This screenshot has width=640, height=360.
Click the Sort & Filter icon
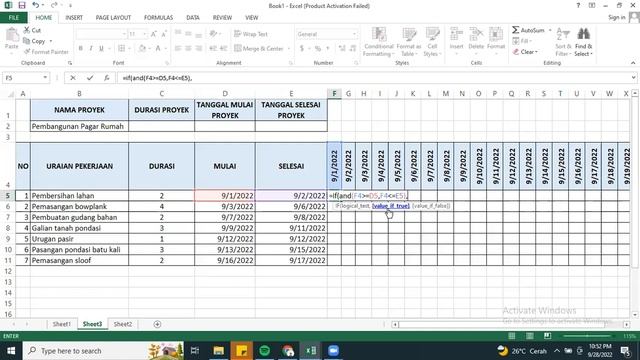coord(563,33)
